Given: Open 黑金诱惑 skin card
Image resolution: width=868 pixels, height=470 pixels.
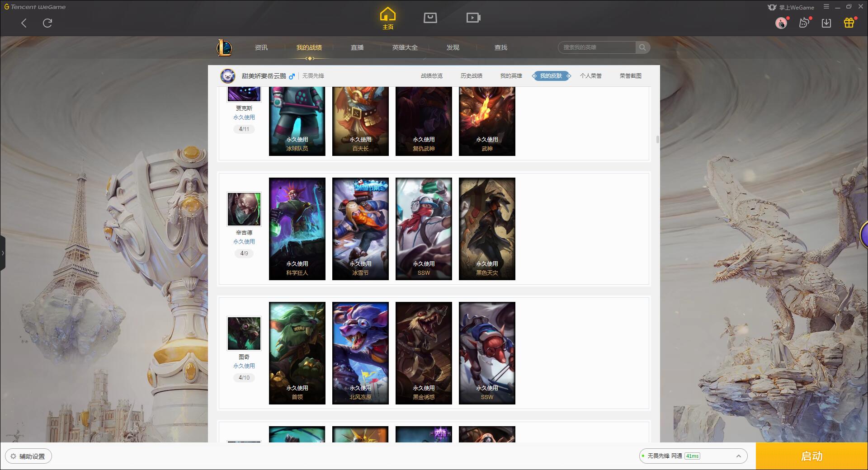Looking at the screenshot, I should (424, 353).
